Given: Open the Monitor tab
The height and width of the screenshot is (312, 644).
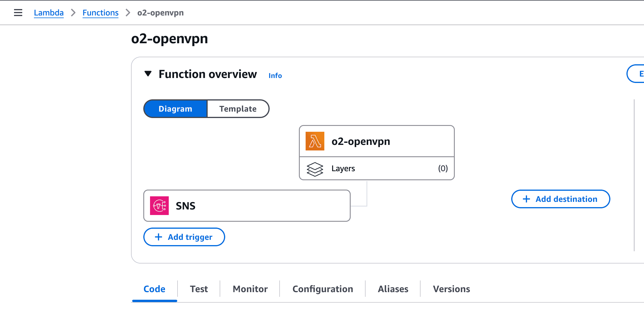Looking at the screenshot, I should [250, 289].
